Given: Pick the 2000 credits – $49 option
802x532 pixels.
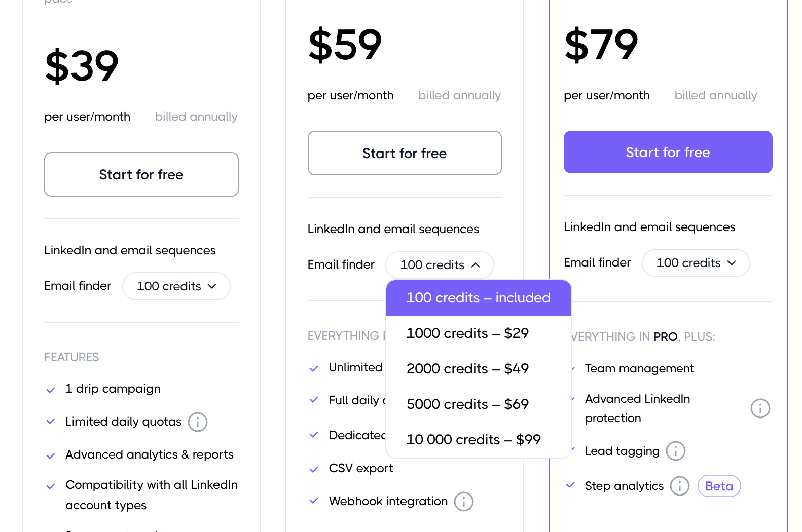Looking at the screenshot, I should [x=467, y=369].
